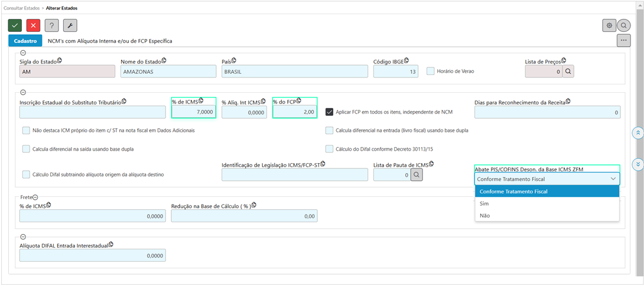Image resolution: width=644 pixels, height=286 pixels.
Task: Search Lista de Preços with magnifier button
Action: 568,71
